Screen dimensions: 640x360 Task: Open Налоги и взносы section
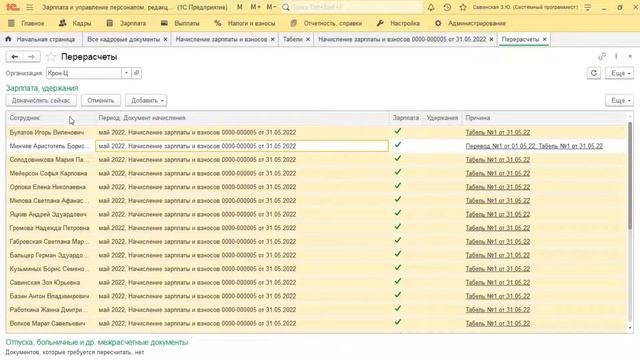click(x=245, y=23)
